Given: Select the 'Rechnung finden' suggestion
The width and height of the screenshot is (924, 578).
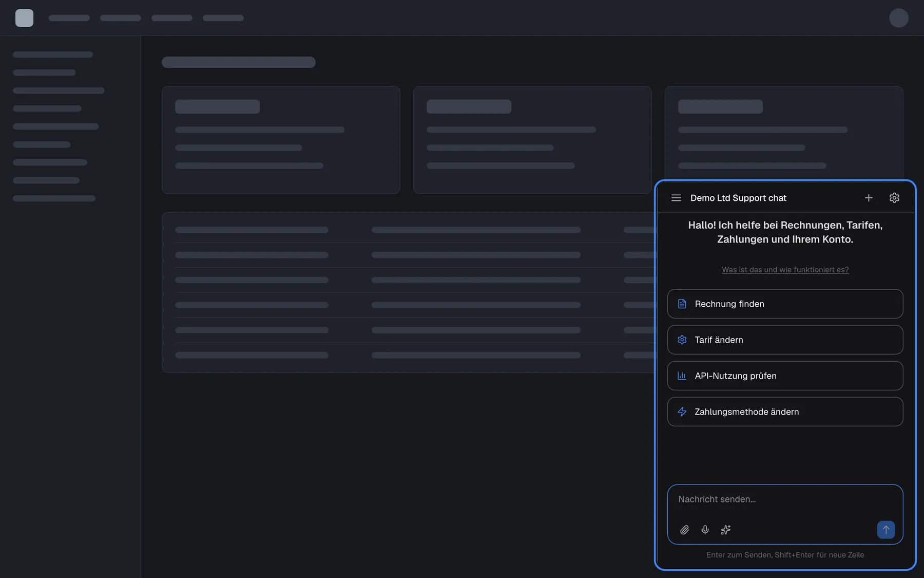Looking at the screenshot, I should 785,304.
